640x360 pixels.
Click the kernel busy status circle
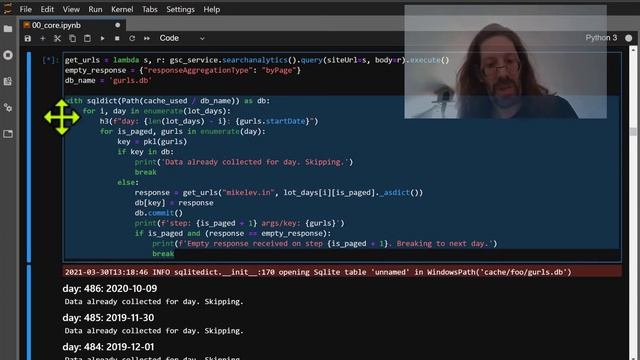tap(629, 38)
